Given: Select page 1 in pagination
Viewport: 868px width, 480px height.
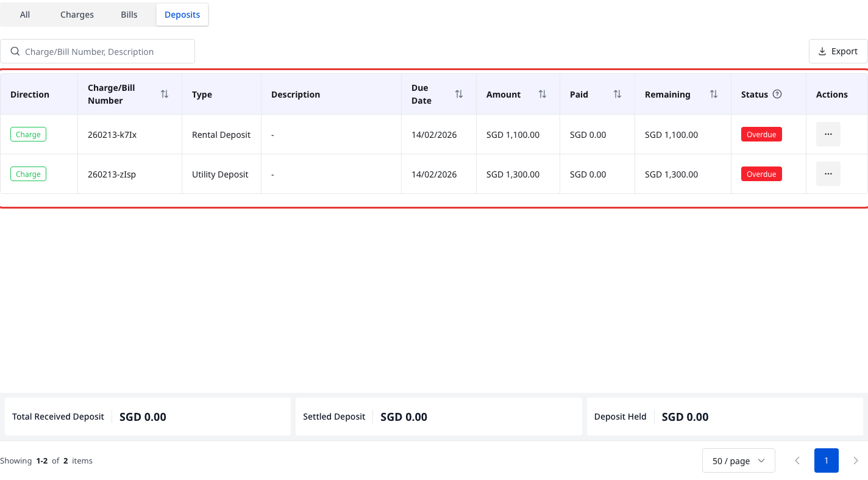Looking at the screenshot, I should coord(827,460).
